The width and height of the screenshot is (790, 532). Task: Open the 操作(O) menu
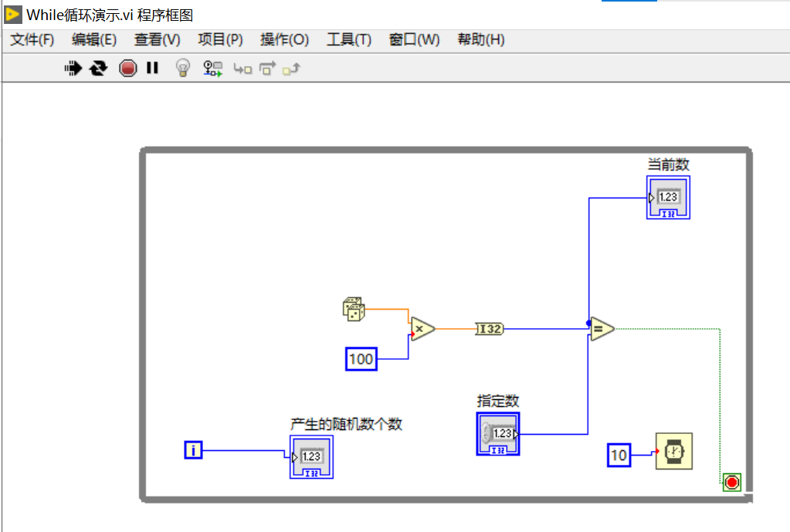coord(285,39)
